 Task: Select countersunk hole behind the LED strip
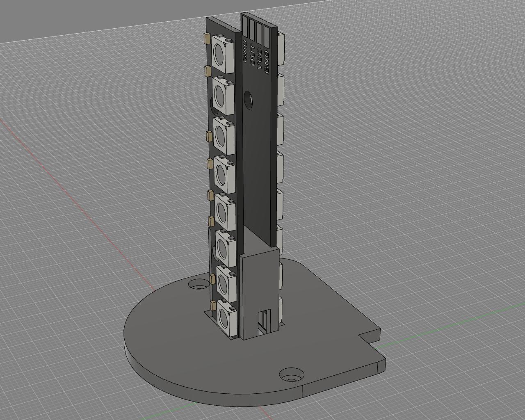(198, 284)
